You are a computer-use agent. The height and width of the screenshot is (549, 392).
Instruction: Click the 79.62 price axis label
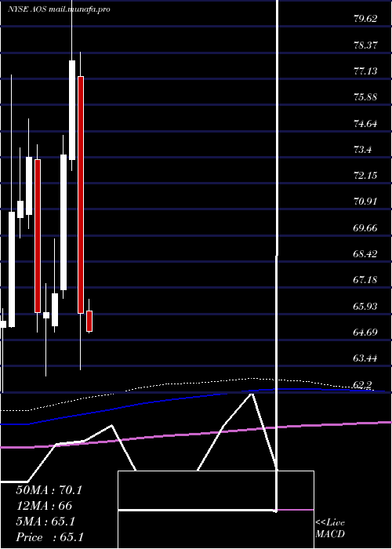click(x=365, y=19)
